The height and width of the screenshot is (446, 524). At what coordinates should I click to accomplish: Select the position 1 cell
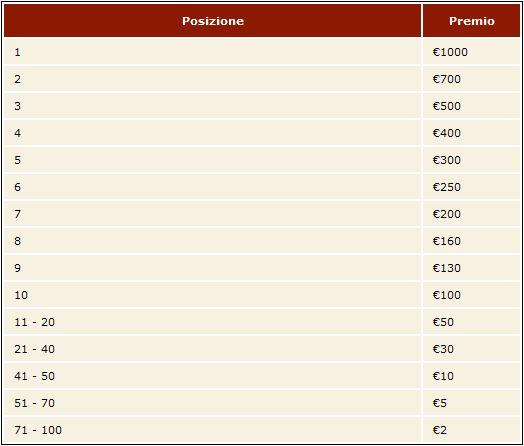pos(213,52)
